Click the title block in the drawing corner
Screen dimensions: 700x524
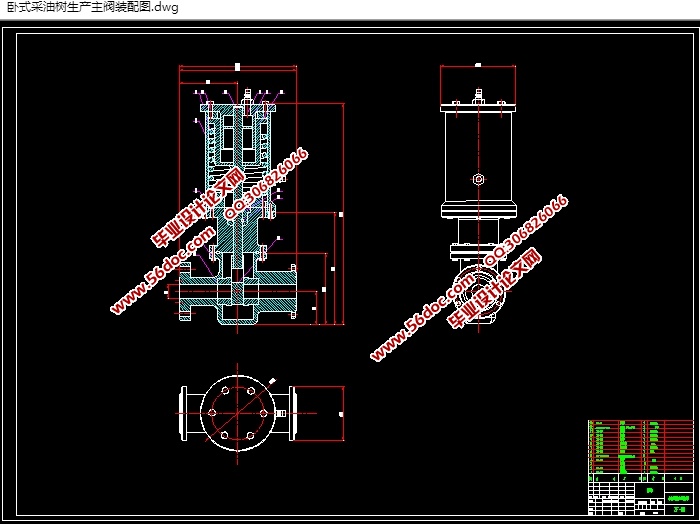pos(641,494)
